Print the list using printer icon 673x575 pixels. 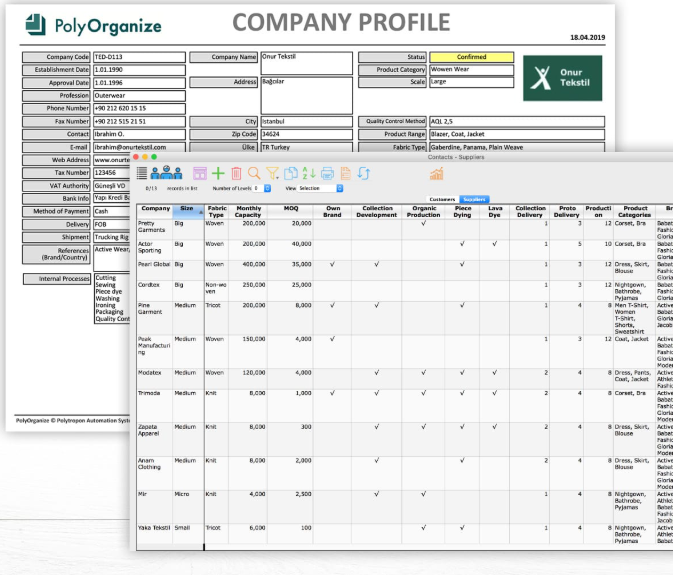point(327,173)
